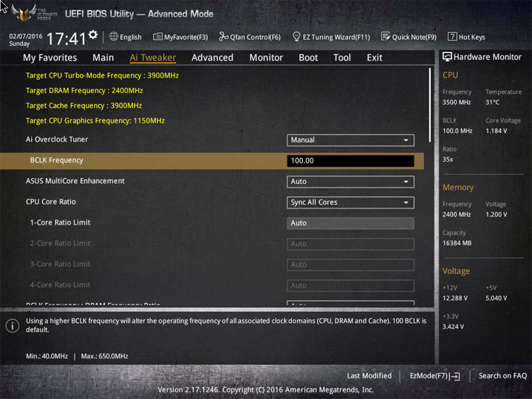This screenshot has height=399, width=532.
Task: Click the date 02/07/2016
Action: tap(25, 36)
